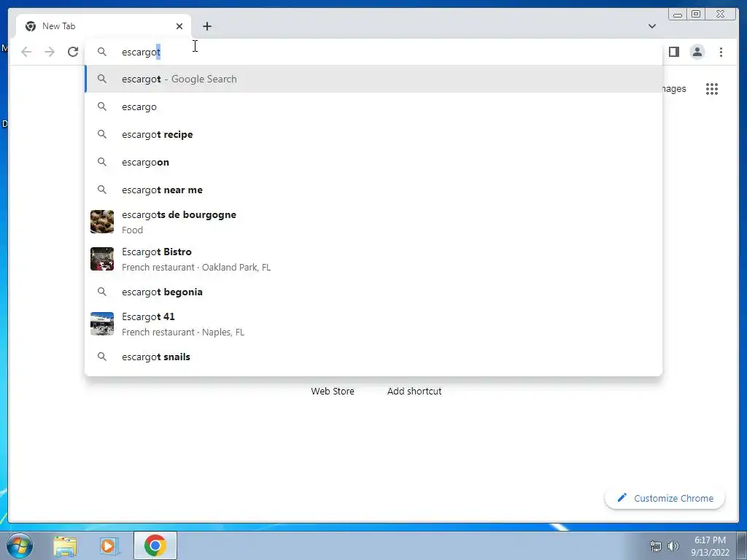Click the omnibox search magnifier icon
The height and width of the screenshot is (560, 747).
pyautogui.click(x=102, y=52)
